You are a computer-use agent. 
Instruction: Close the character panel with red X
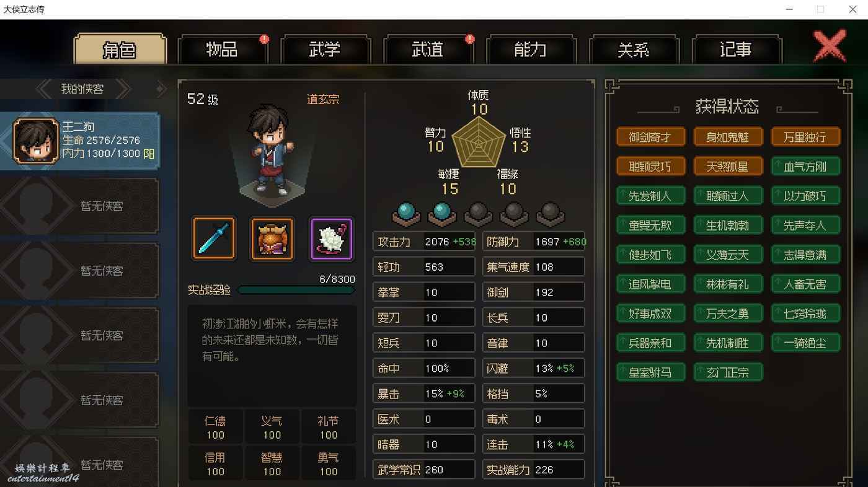pos(829,46)
